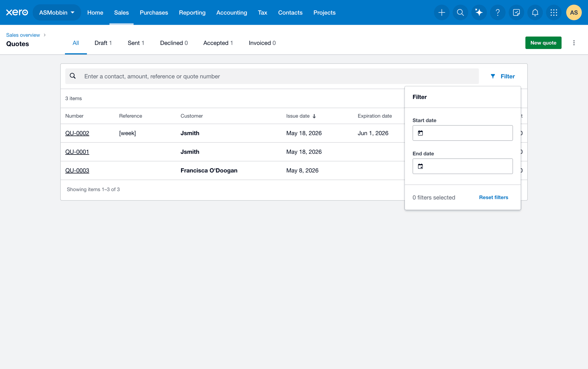This screenshot has height=369, width=588.
Task: Open the tasks checklist icon
Action: coord(516,13)
